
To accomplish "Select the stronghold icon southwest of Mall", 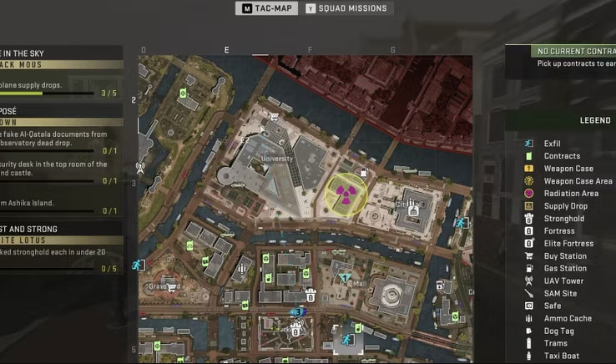I will [311, 296].
